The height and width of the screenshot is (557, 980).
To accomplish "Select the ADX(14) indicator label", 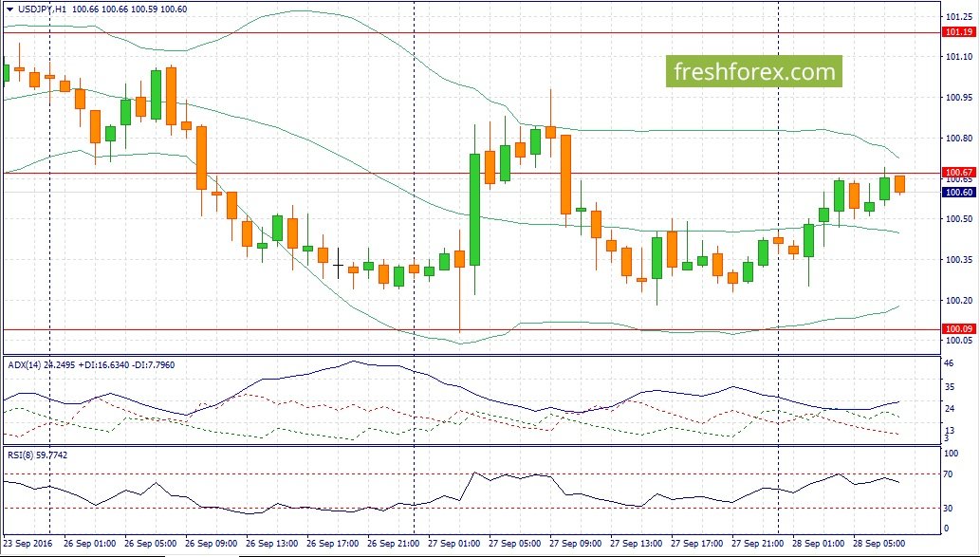I will (x=24, y=365).
